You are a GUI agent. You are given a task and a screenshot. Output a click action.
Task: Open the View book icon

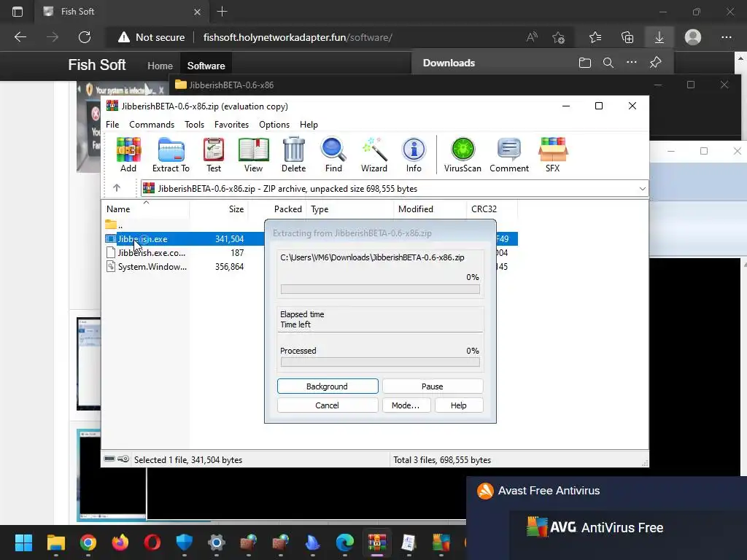pyautogui.click(x=253, y=155)
